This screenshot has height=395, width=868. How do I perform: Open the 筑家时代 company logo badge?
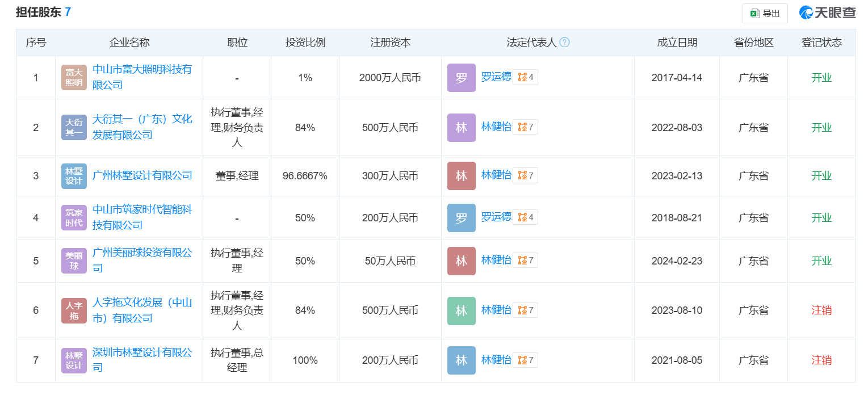point(74,218)
